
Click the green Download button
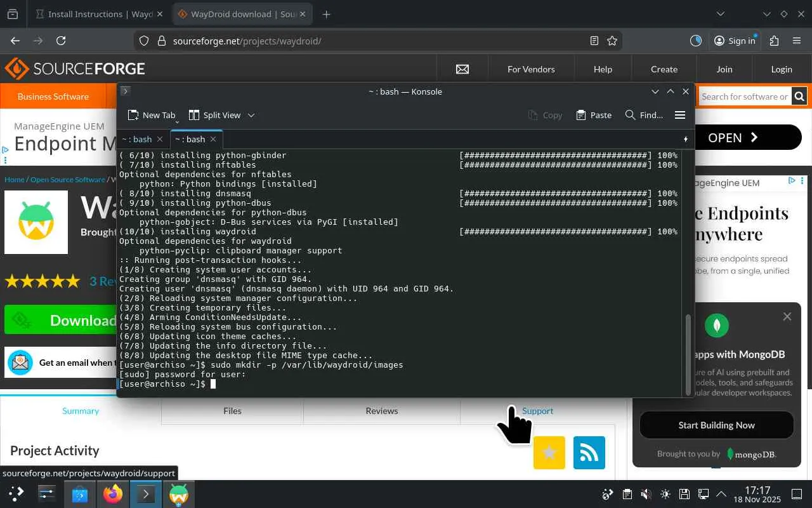point(61,320)
